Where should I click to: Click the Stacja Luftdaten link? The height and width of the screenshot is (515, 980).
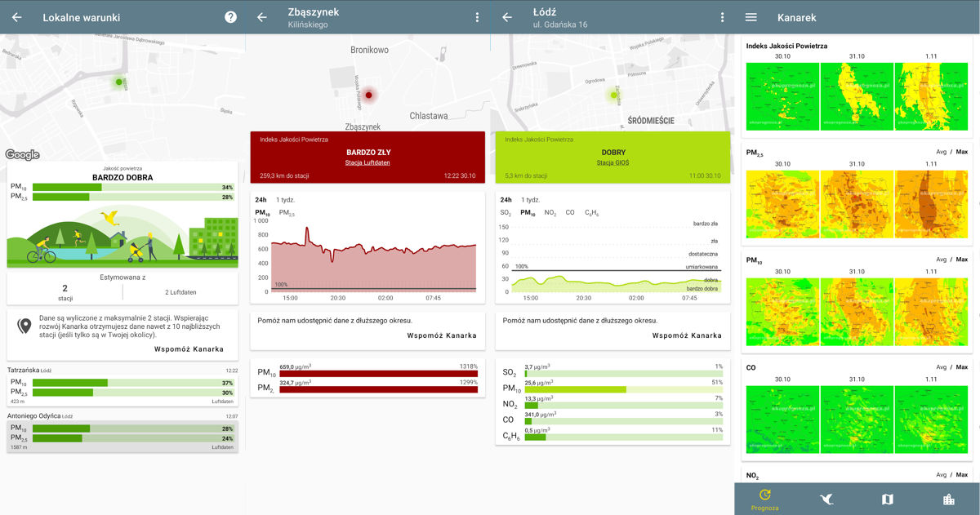(x=367, y=163)
